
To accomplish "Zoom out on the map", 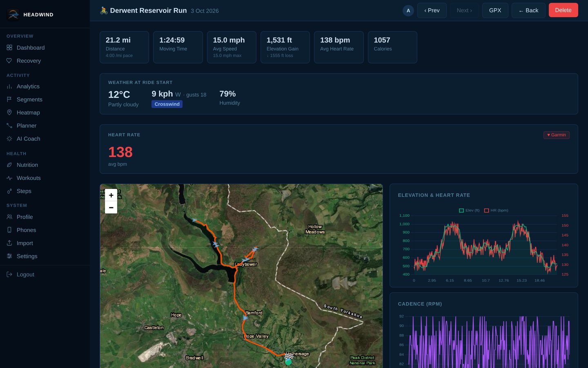I will click(x=111, y=207).
